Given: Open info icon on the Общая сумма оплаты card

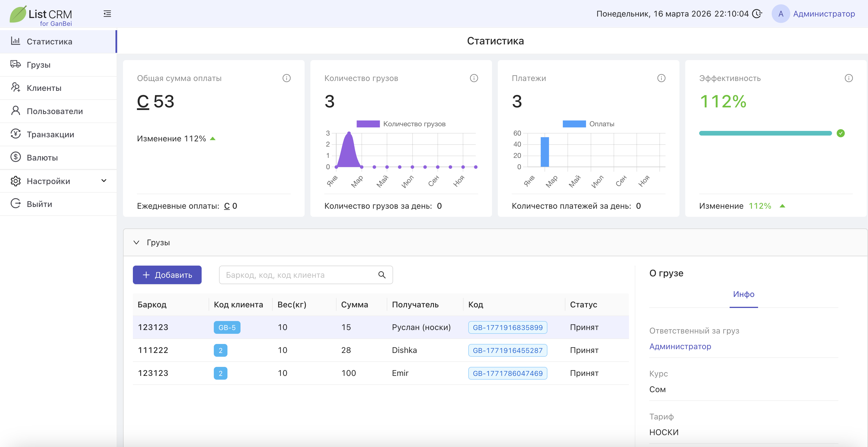Looking at the screenshot, I should (286, 78).
